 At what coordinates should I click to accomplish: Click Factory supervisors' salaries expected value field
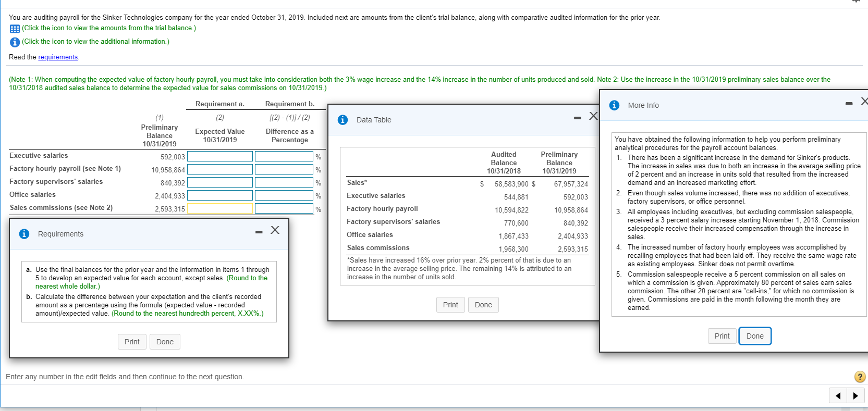tap(220, 182)
